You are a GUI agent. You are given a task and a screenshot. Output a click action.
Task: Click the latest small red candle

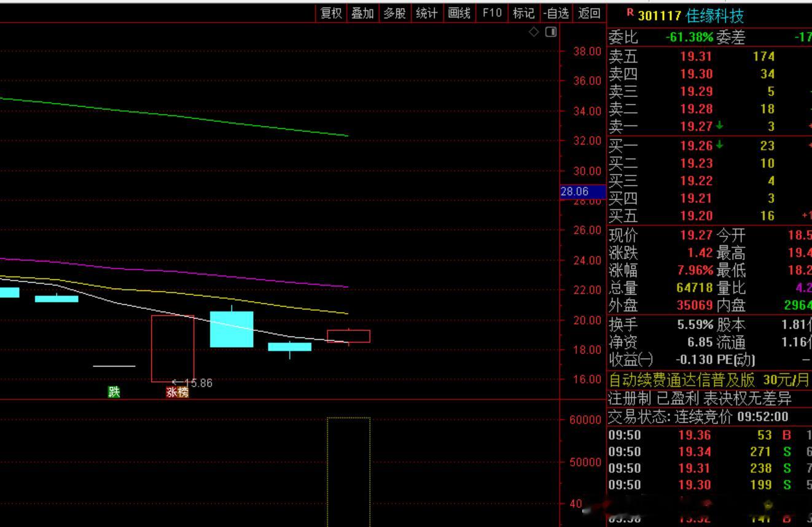[x=348, y=336]
